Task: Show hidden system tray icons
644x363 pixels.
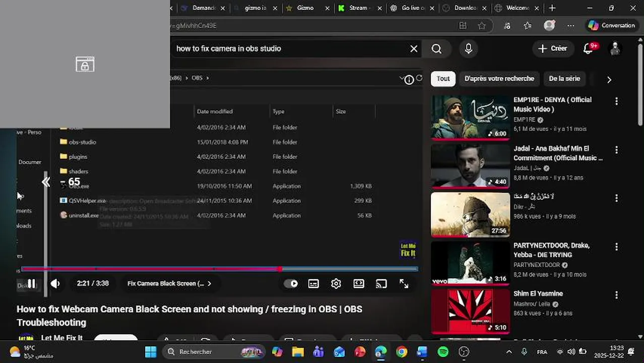Action: point(508,352)
